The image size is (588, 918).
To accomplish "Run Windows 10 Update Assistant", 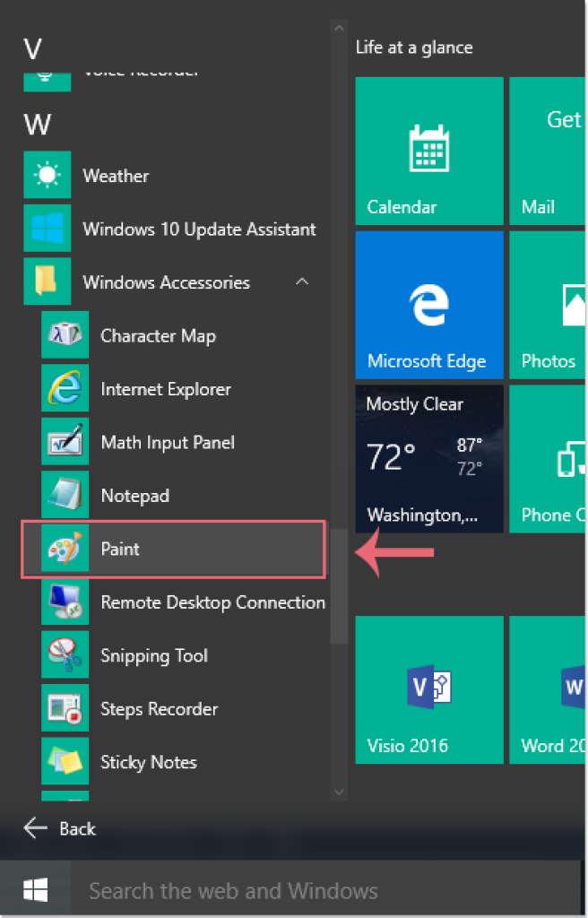I will point(198,229).
